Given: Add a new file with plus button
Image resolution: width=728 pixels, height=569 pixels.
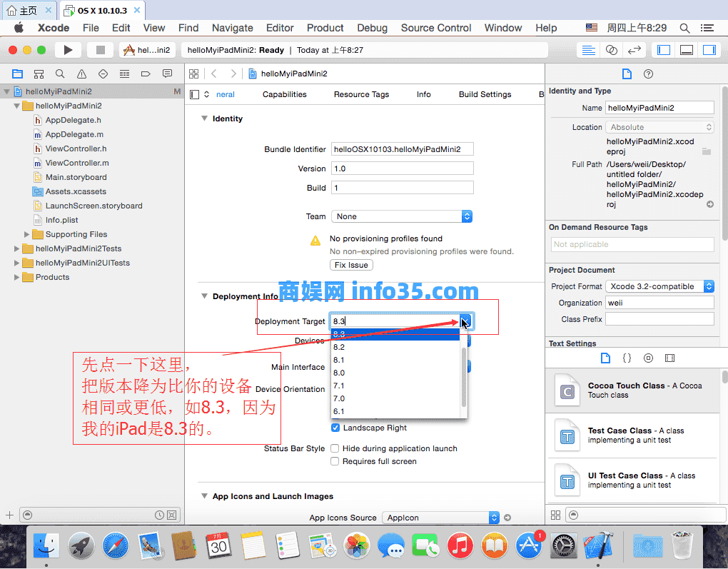Looking at the screenshot, I should click(x=9, y=515).
